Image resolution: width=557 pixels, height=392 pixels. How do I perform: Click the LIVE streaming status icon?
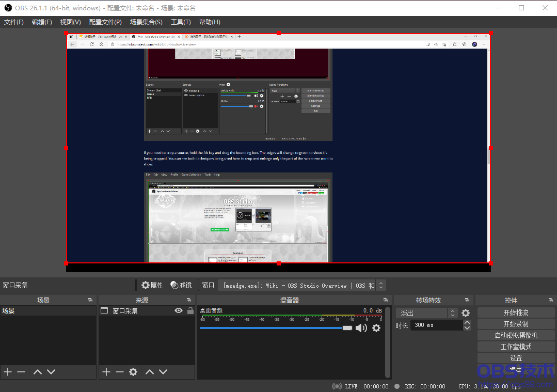(337, 386)
